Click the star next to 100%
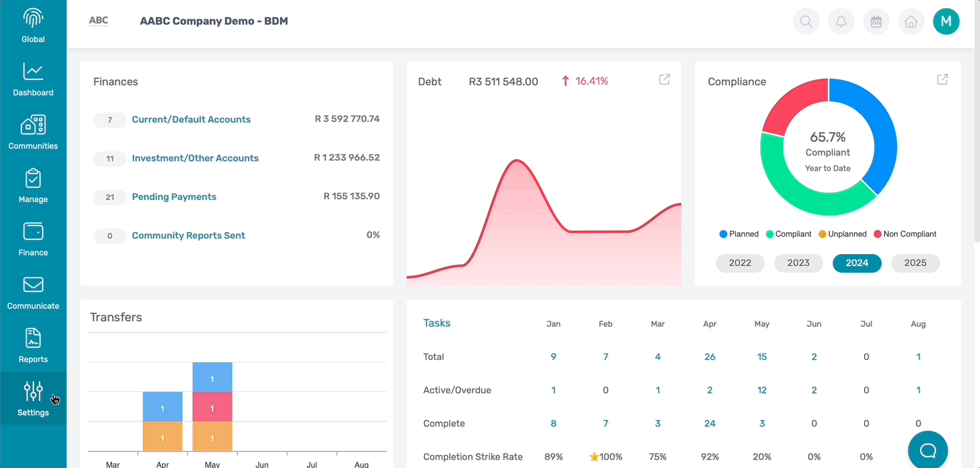The height and width of the screenshot is (468, 980). tap(594, 457)
